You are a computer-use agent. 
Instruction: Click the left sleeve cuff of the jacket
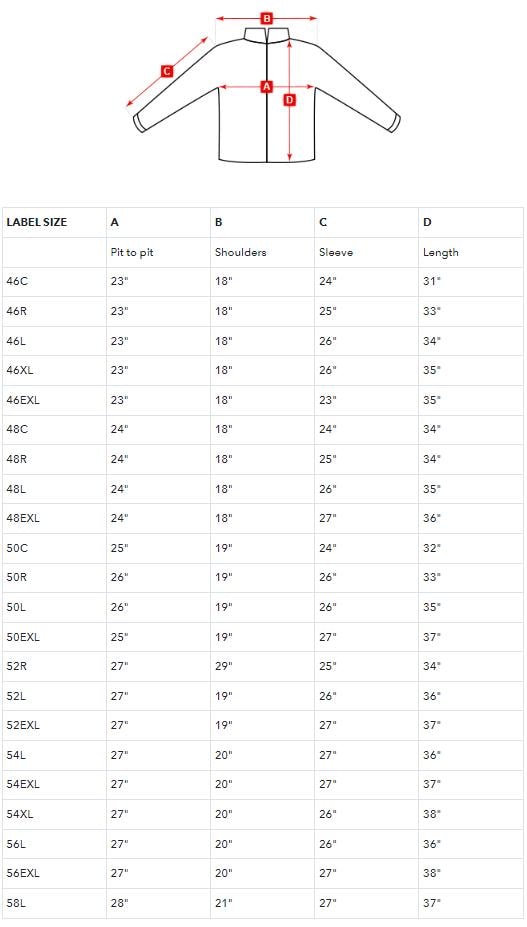click(x=139, y=122)
